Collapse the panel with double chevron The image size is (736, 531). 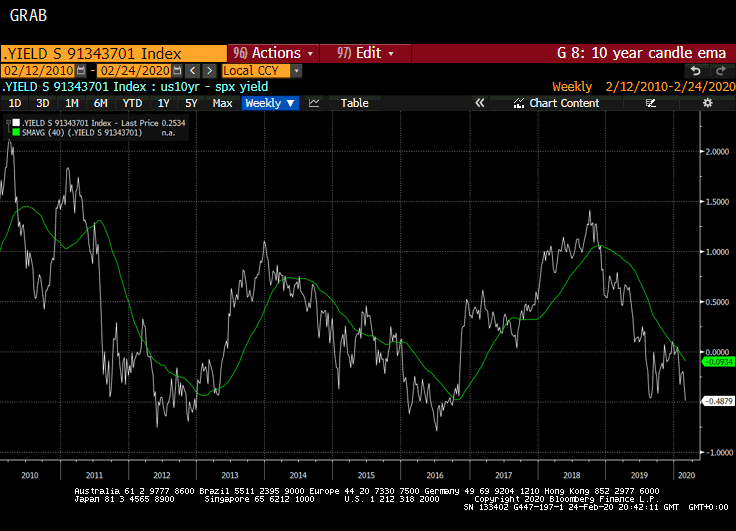click(479, 103)
